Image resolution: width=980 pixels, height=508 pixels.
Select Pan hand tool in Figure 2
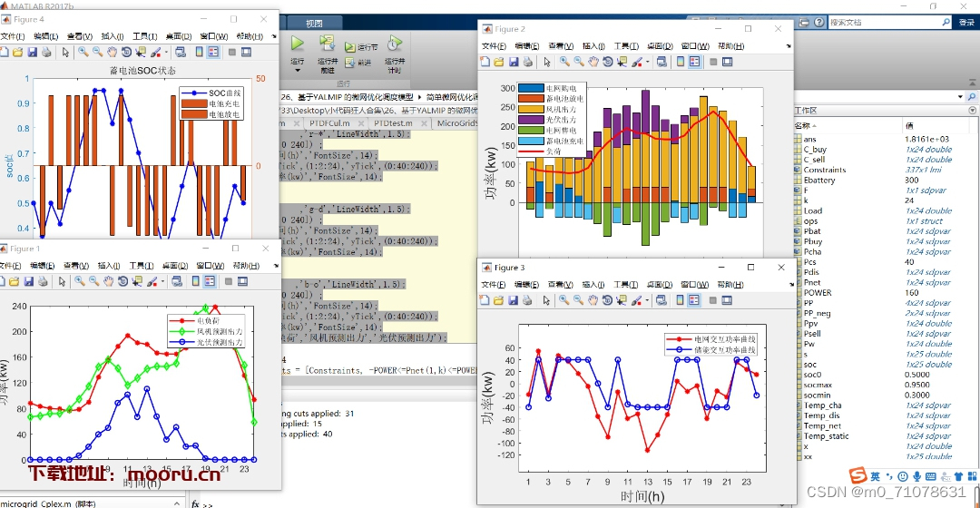pyautogui.click(x=593, y=62)
